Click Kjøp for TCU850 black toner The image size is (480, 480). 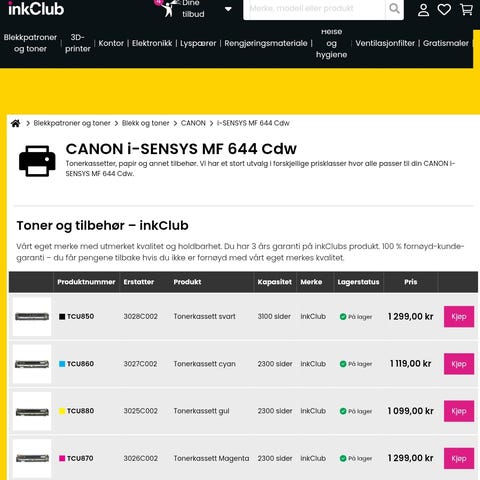click(x=459, y=317)
